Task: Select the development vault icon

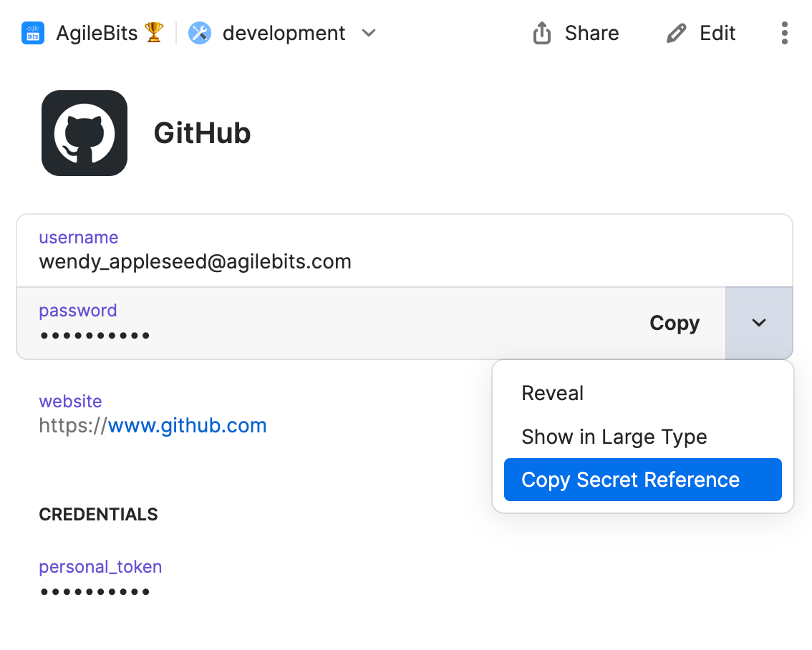Action: (x=199, y=32)
